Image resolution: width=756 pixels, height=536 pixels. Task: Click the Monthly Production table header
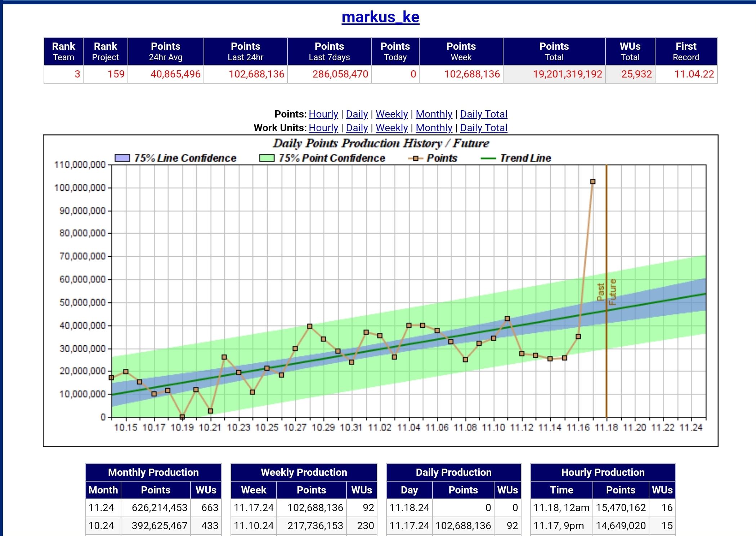click(x=153, y=472)
